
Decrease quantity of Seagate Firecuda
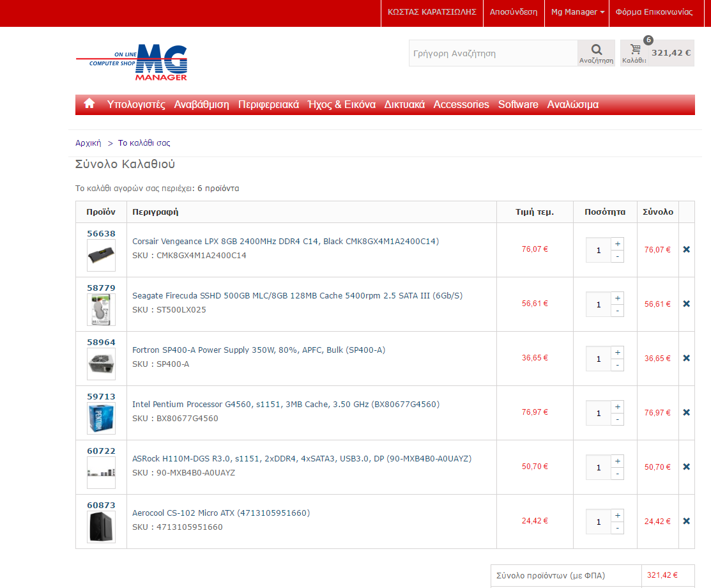click(617, 311)
